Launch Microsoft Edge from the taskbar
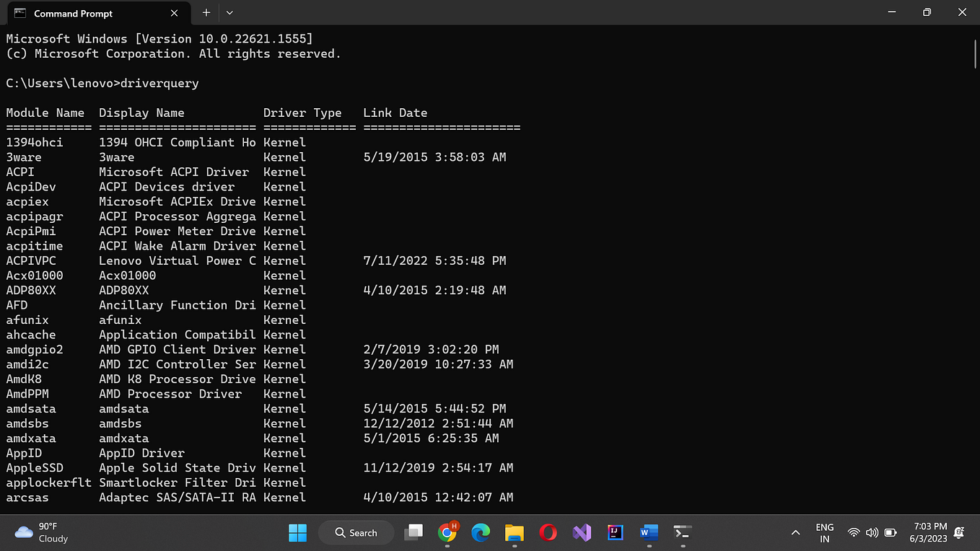 click(481, 532)
